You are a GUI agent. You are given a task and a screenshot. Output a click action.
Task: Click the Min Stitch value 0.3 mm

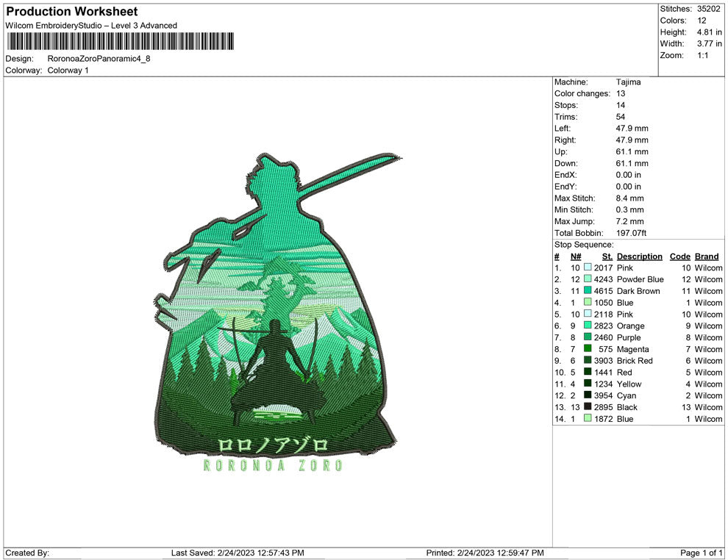tap(630, 209)
